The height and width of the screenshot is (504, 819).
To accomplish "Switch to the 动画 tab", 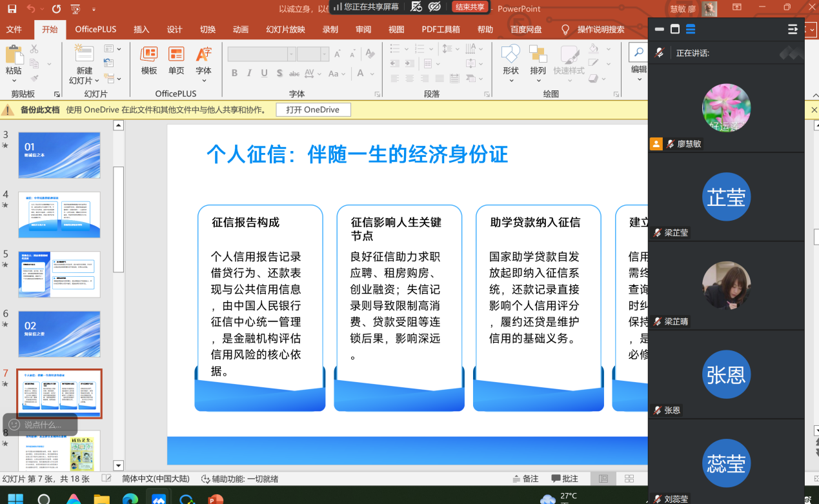I will click(x=241, y=29).
